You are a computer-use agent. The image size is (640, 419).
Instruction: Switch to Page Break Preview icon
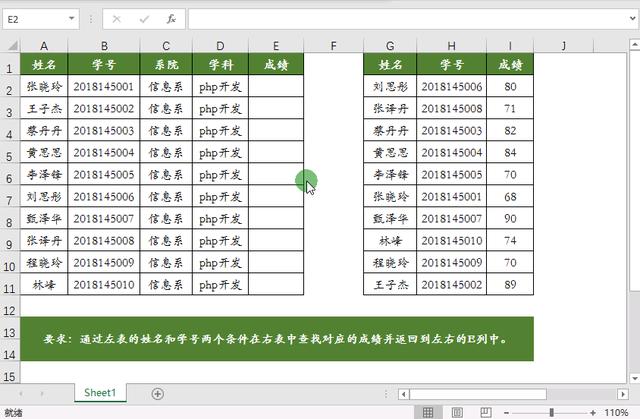click(486, 412)
